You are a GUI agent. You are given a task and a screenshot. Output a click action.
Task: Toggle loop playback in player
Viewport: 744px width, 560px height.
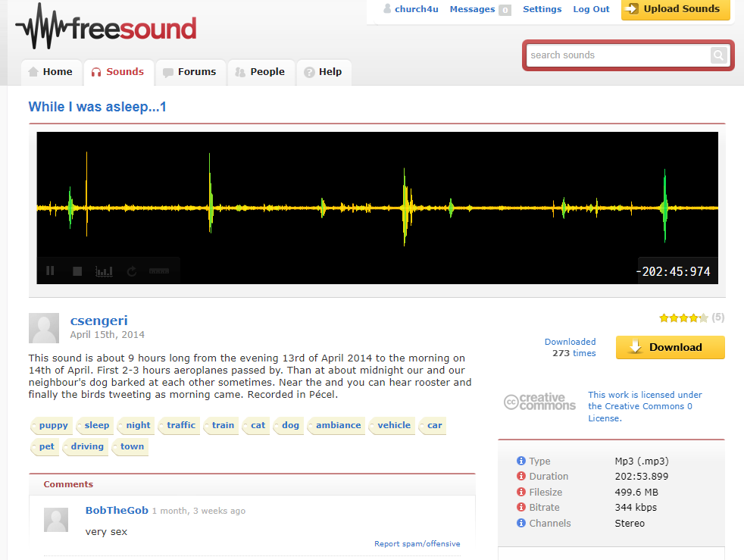pos(132,271)
